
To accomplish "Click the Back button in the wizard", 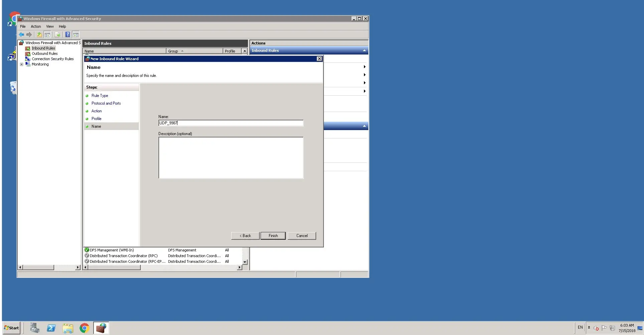I will 245,236.
